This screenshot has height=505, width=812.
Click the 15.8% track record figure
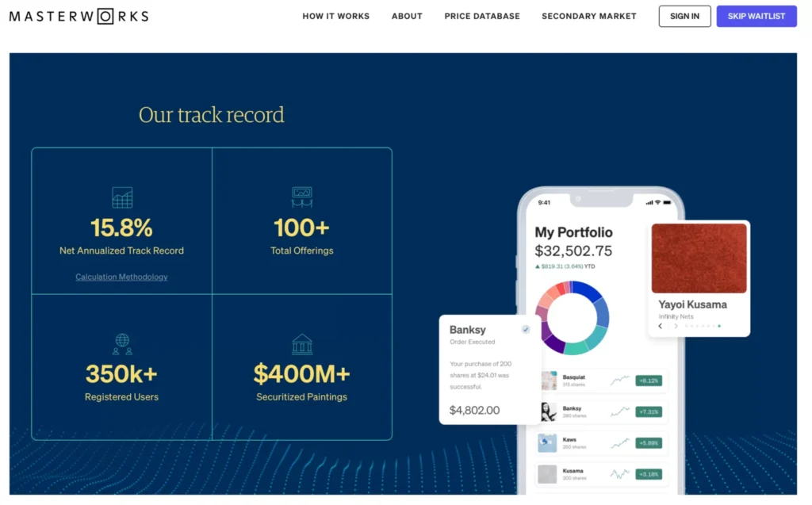pos(121,228)
